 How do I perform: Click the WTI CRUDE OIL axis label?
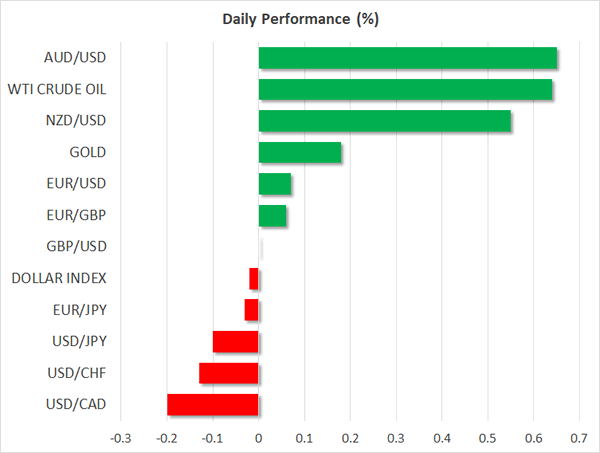coord(57,90)
